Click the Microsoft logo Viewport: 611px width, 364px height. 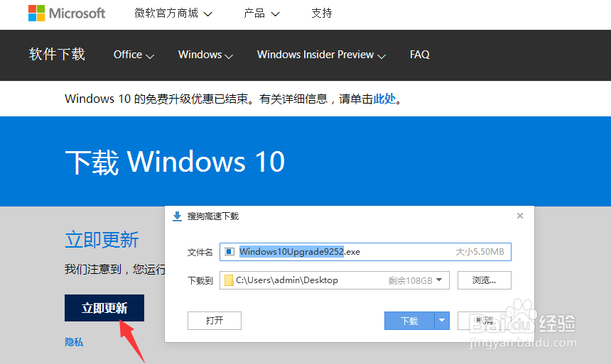pyautogui.click(x=67, y=13)
